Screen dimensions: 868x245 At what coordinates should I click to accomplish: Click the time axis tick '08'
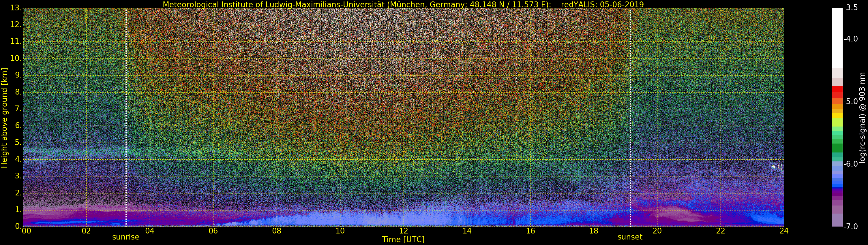(277, 231)
